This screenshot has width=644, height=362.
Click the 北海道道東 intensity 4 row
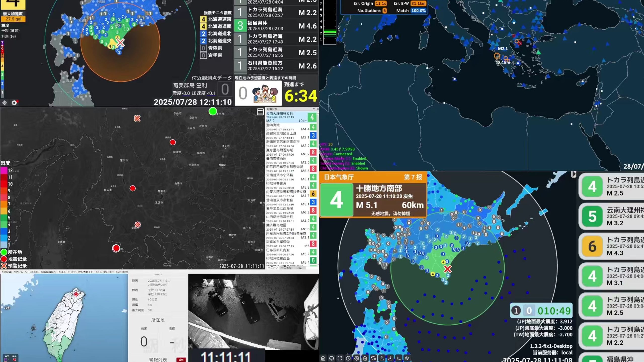(216, 19)
